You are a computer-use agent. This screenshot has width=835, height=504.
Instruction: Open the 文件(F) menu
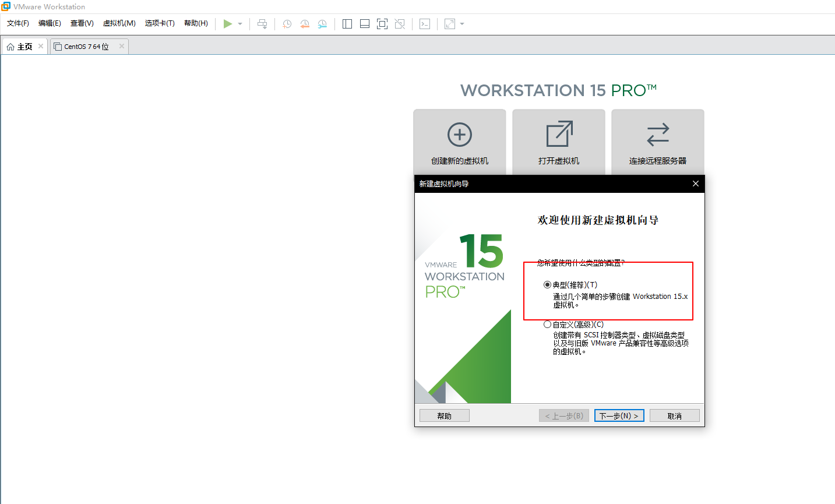(18, 23)
